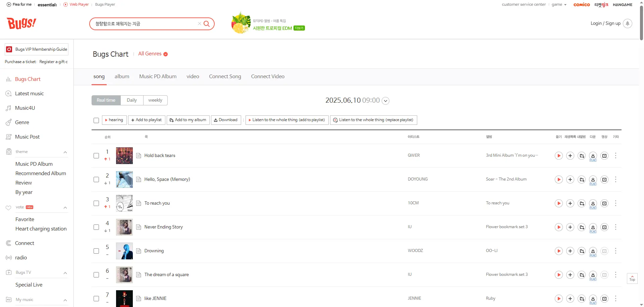Add like JENNIE to my album
Image resolution: width=644 pixels, height=307 pixels.
(582, 299)
